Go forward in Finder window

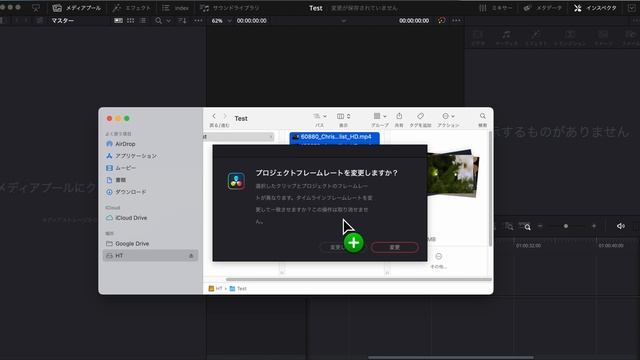click(x=224, y=116)
